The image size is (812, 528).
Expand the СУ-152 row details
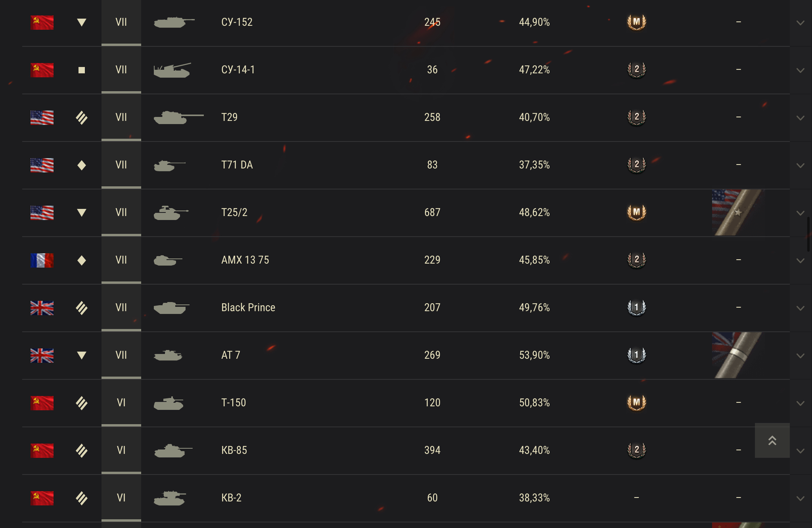coord(801,23)
